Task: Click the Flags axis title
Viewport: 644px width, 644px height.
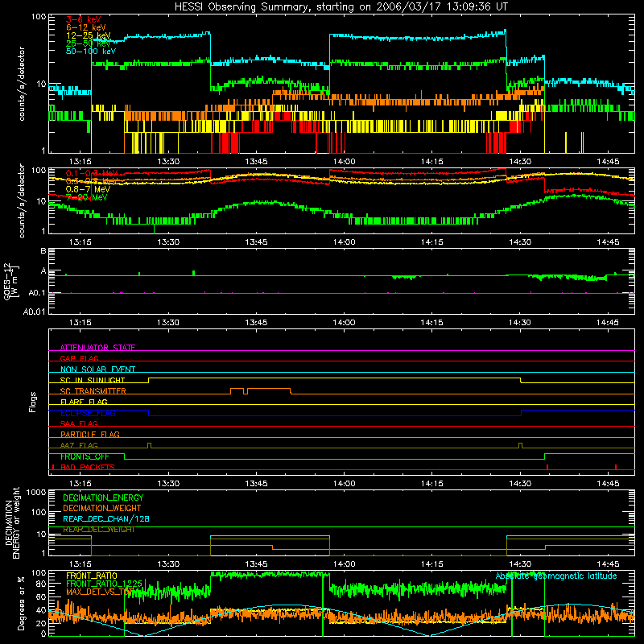Action: coord(32,402)
